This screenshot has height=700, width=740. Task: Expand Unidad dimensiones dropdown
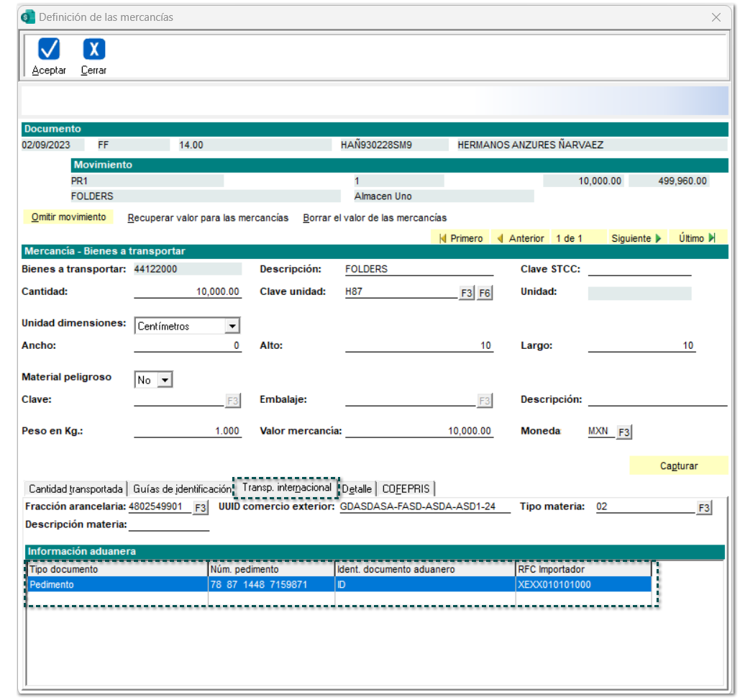coord(232,326)
